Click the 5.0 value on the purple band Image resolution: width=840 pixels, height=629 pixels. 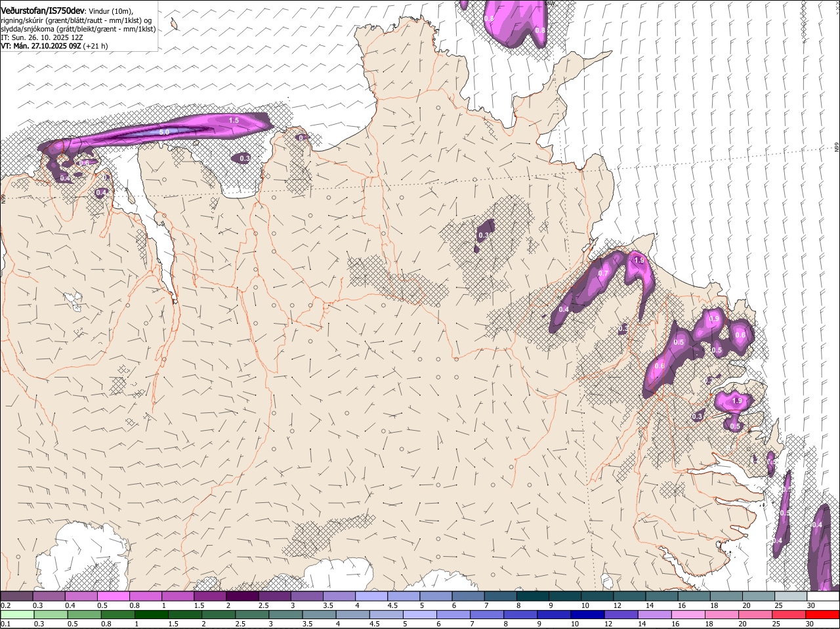pos(164,133)
